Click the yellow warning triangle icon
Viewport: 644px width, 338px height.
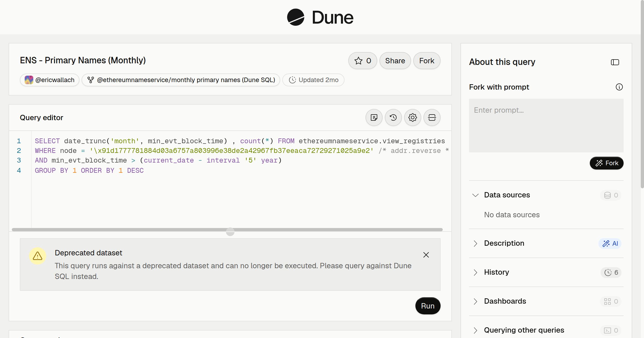click(38, 256)
